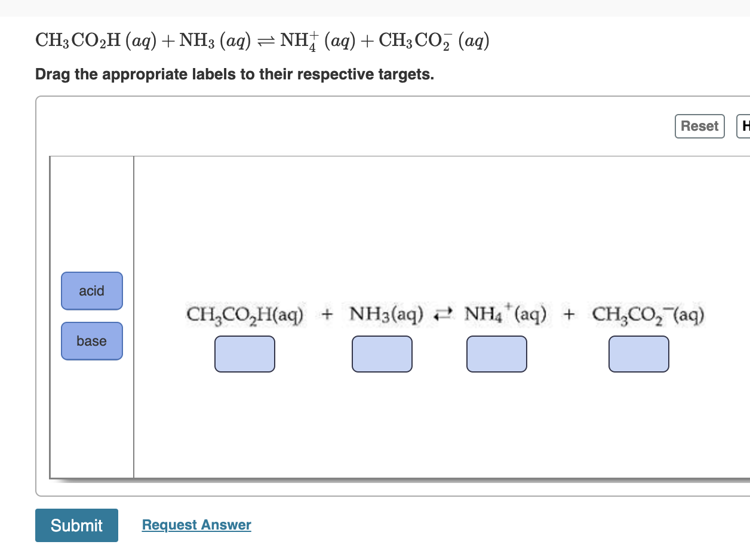The width and height of the screenshot is (750, 560).
Task: Reveal the solution via Request Answer
Action: tap(196, 525)
